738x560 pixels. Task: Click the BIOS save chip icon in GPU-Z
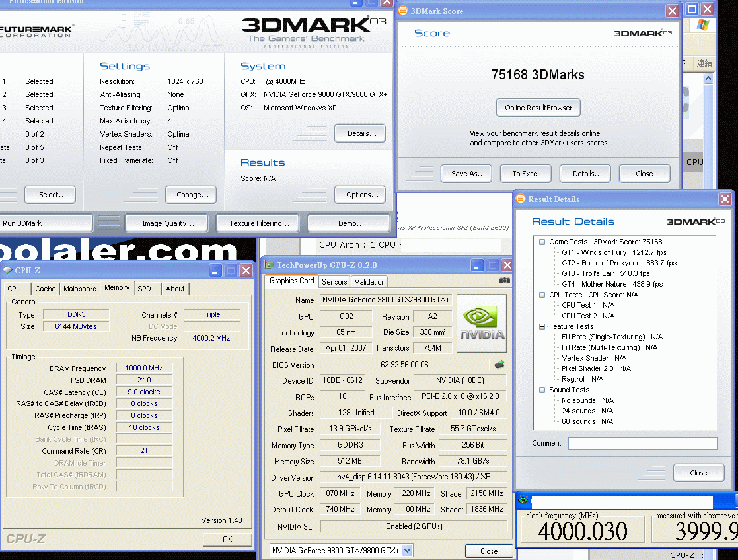click(499, 365)
